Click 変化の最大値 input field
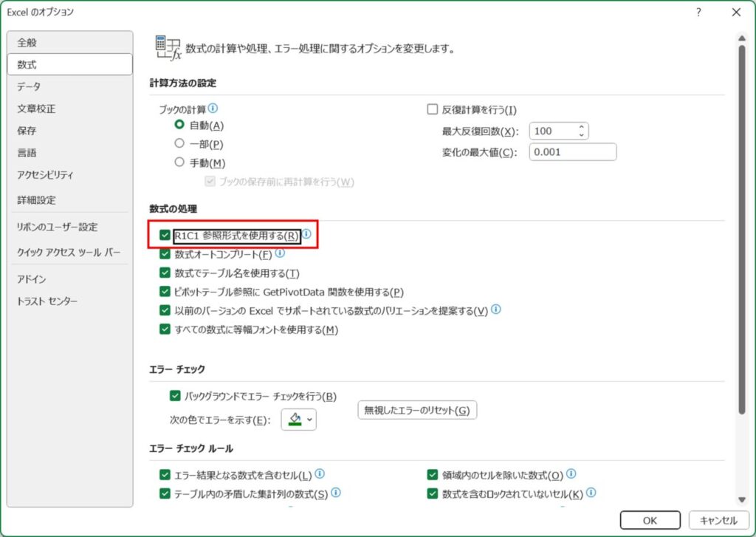 point(573,152)
